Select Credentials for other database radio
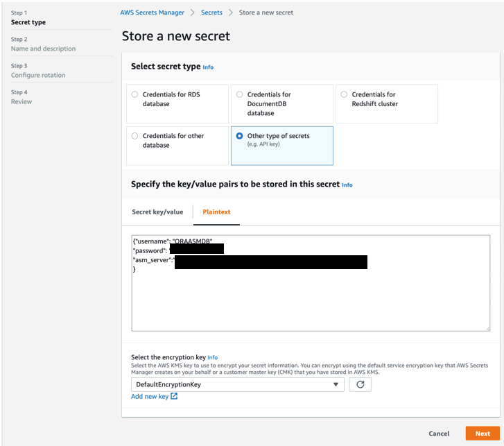The image size is (504, 446). tap(134, 136)
